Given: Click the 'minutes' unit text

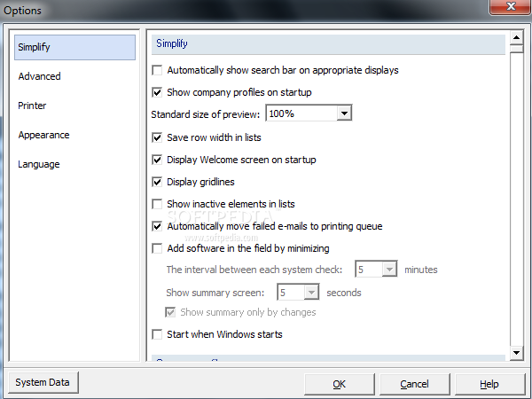Looking at the screenshot, I should (x=421, y=270).
